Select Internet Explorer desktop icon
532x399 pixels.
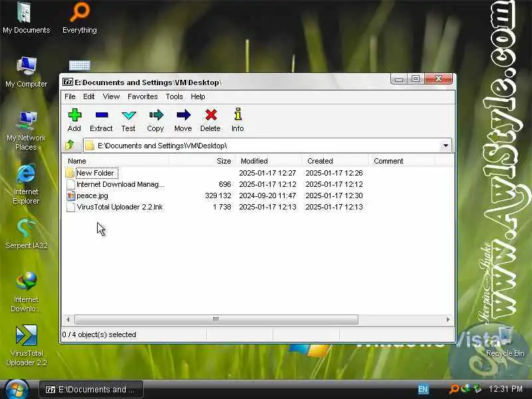click(x=26, y=174)
